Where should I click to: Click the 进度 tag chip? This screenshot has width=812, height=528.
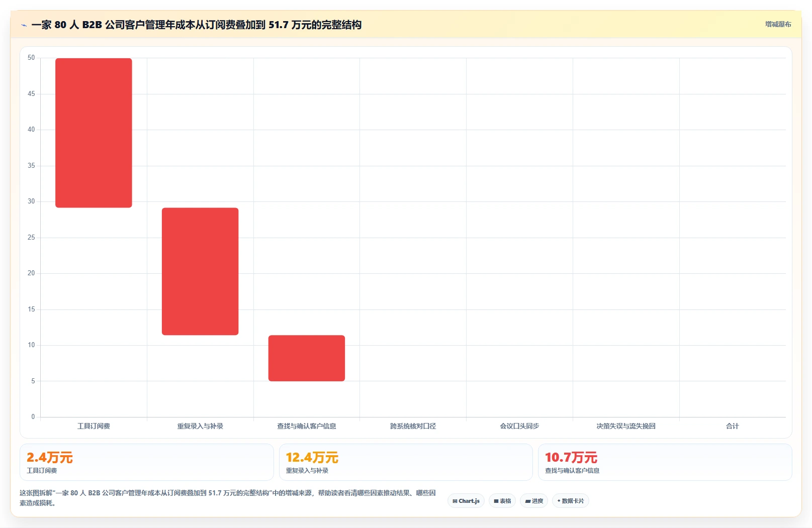point(534,501)
